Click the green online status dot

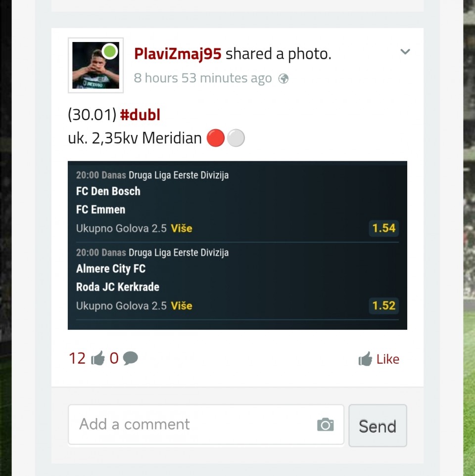(110, 51)
